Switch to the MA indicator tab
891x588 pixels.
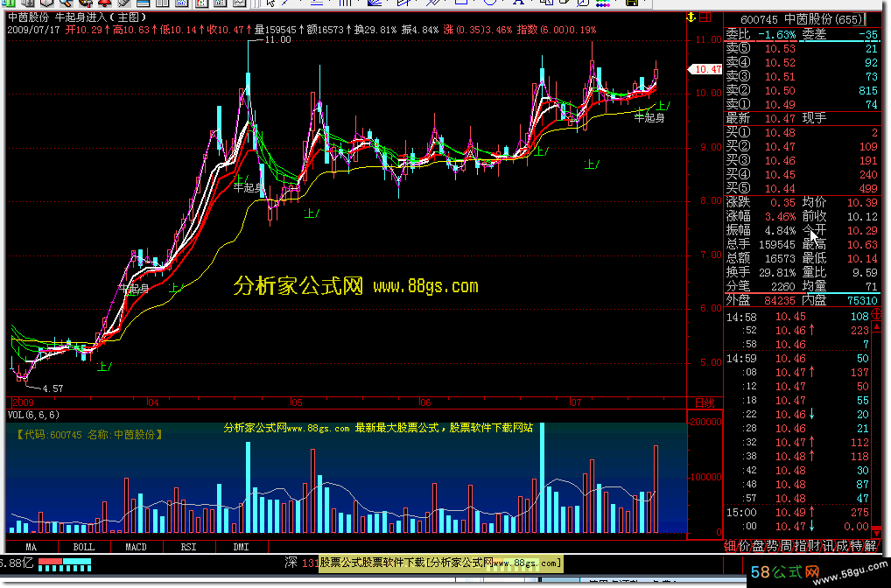pyautogui.click(x=32, y=547)
